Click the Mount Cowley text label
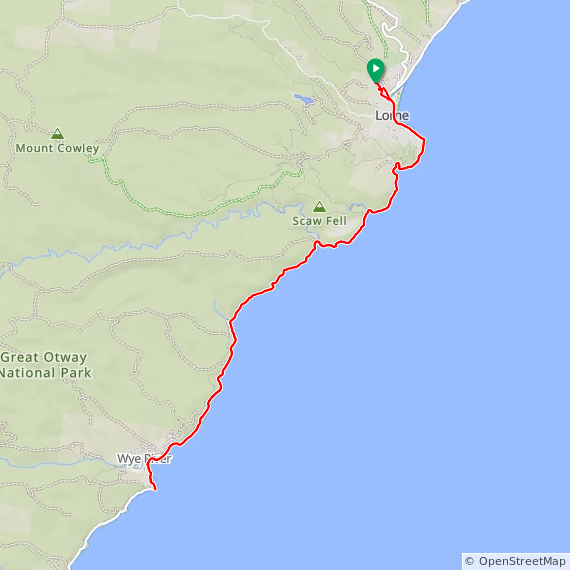The width and height of the screenshot is (570, 570). pyautogui.click(x=57, y=148)
